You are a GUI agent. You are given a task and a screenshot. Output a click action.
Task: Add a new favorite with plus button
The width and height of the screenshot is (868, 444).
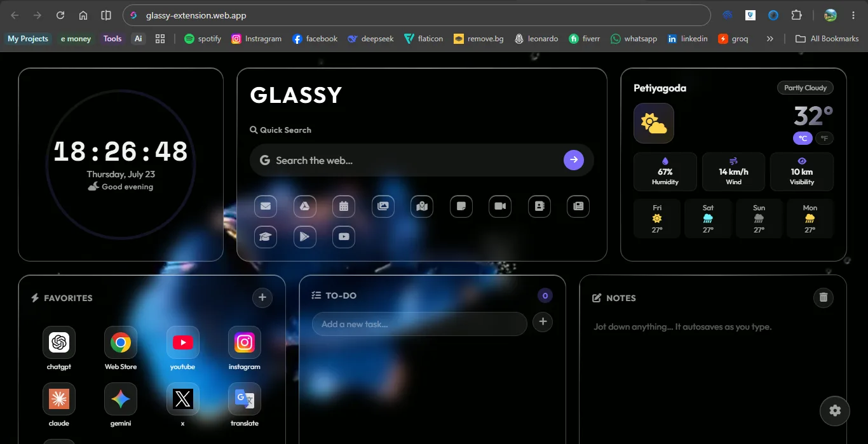[x=262, y=297]
